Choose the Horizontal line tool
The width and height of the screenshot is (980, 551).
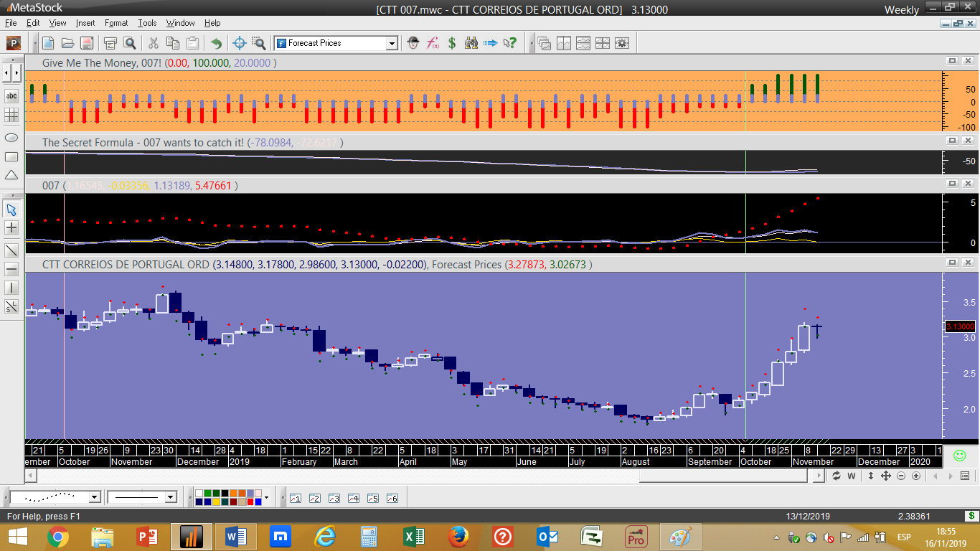tap(11, 270)
